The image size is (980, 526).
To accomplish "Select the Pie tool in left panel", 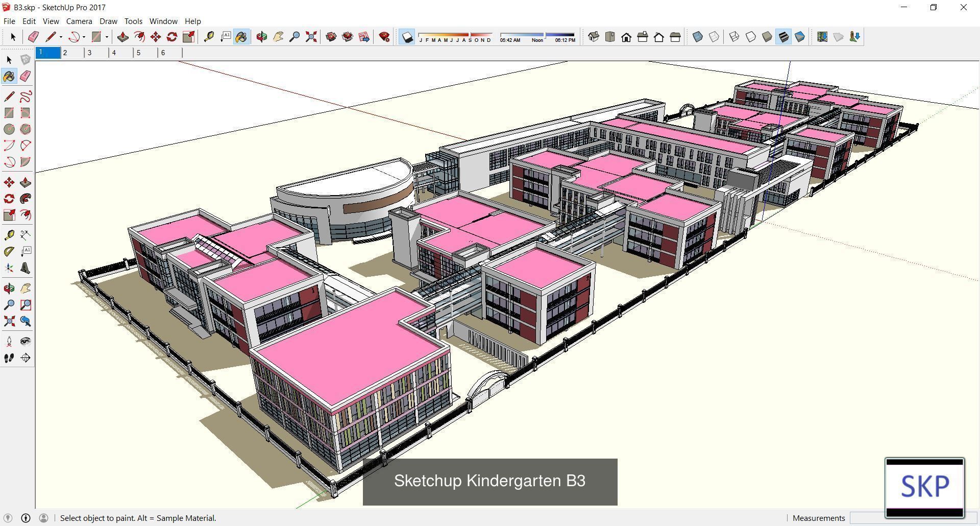I will (x=26, y=162).
